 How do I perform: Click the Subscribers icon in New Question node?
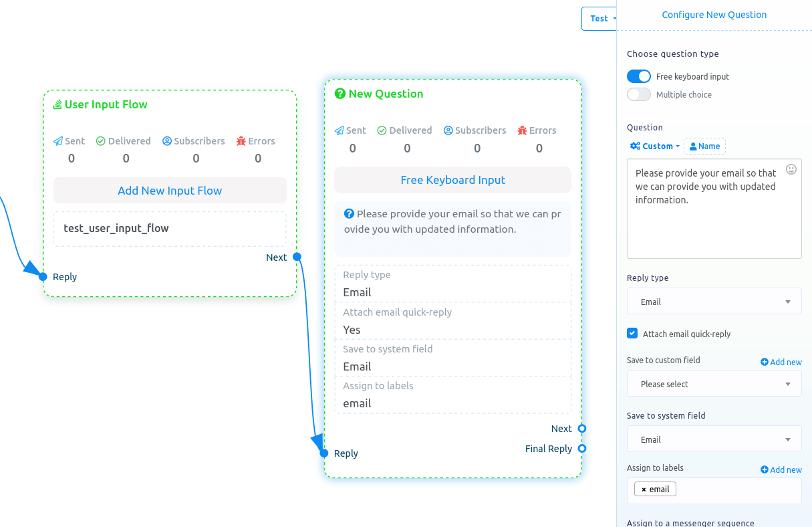448,130
